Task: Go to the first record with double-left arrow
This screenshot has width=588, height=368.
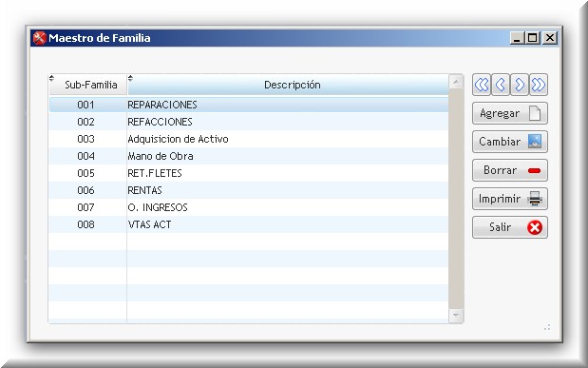Action: pyautogui.click(x=482, y=85)
